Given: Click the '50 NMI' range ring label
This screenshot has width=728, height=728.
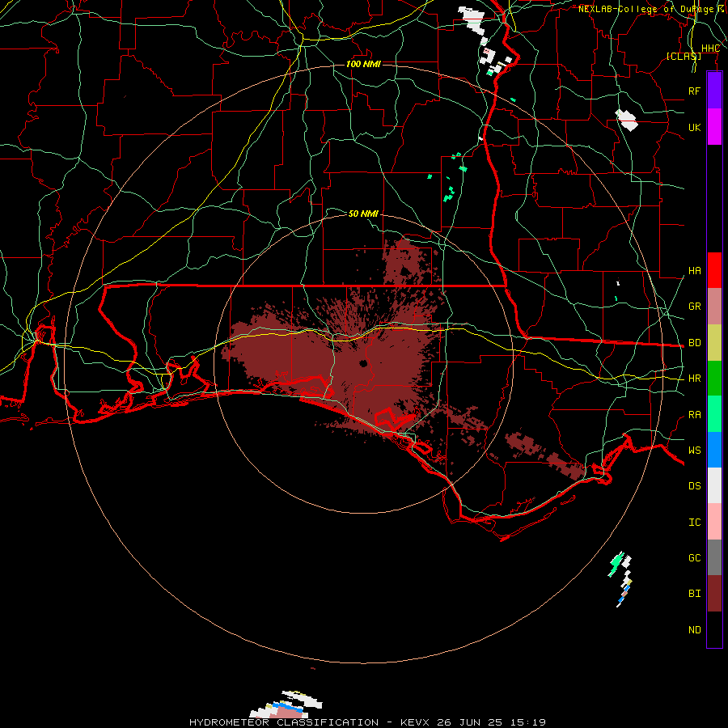Looking at the screenshot, I should (363, 214).
